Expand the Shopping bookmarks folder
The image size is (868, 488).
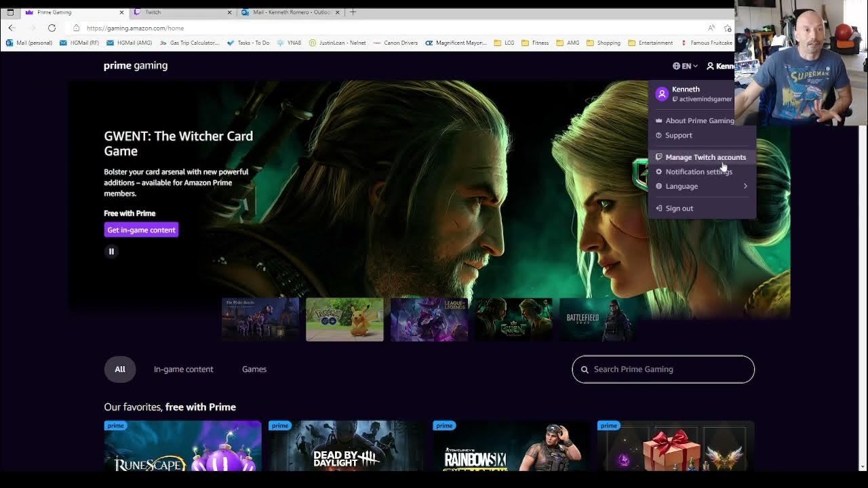[x=604, y=43]
